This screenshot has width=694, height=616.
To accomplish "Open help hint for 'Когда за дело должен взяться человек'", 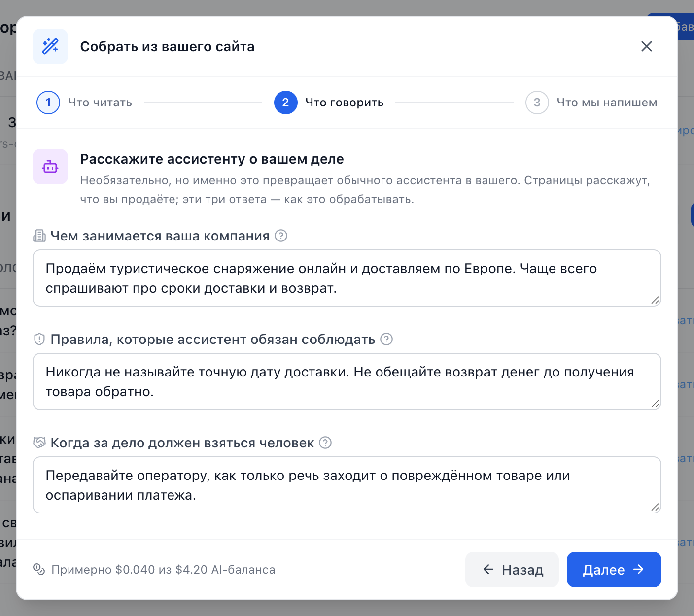I will 325,443.
